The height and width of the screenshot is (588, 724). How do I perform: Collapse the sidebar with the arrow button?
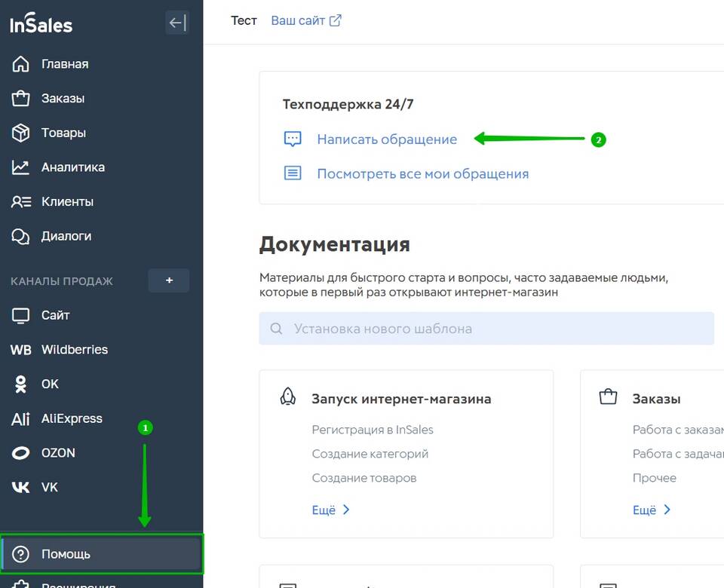point(177,23)
